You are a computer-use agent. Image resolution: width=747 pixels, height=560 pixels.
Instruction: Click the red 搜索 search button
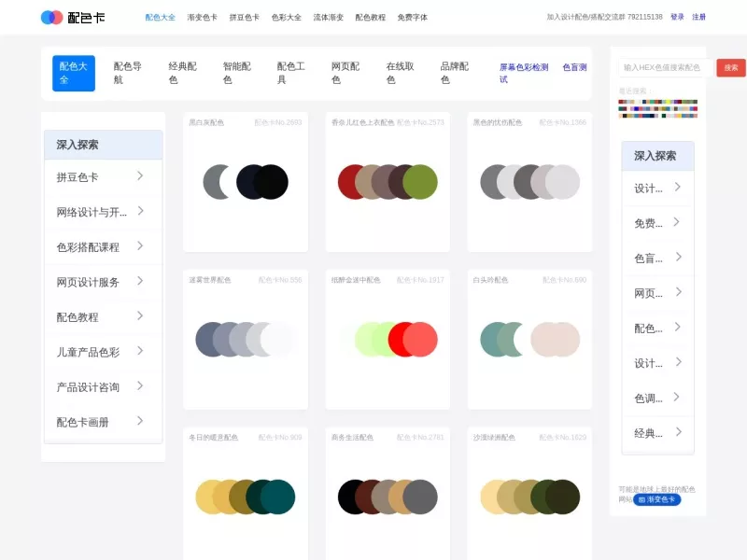click(731, 67)
